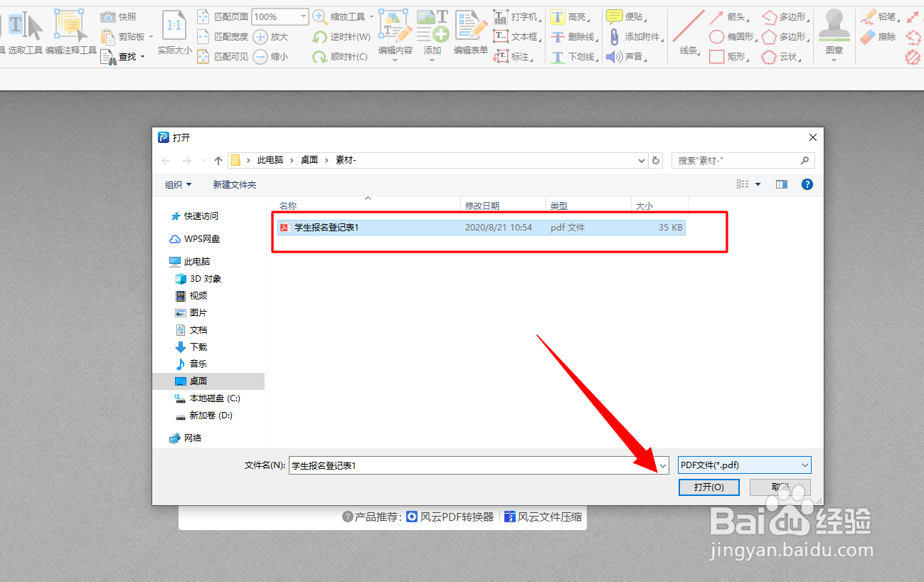This screenshot has width=924, height=582.
Task: Open the 风云文件压缩 product link
Action: (x=543, y=517)
